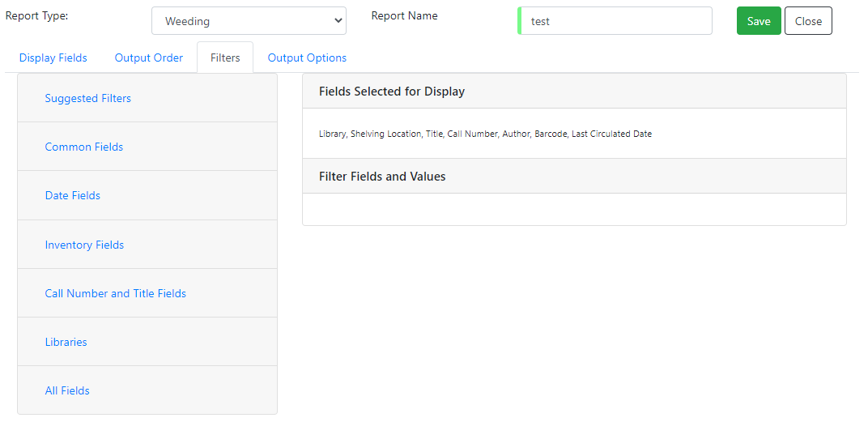Image resolution: width=868 pixels, height=422 pixels.
Task: Click the Filter Fields and Values header
Action: [x=575, y=176]
